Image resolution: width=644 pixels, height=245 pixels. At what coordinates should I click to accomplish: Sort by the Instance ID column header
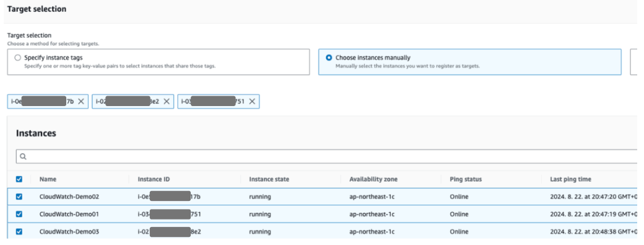click(154, 179)
